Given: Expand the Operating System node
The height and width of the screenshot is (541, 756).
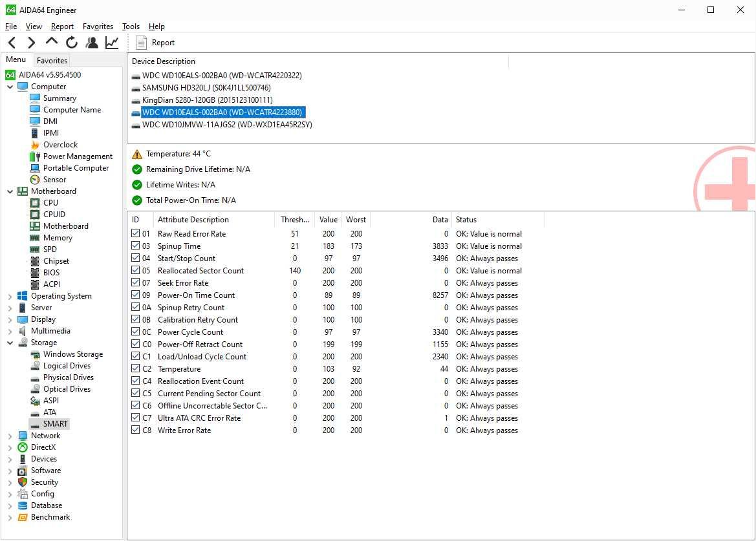Looking at the screenshot, I should point(10,296).
